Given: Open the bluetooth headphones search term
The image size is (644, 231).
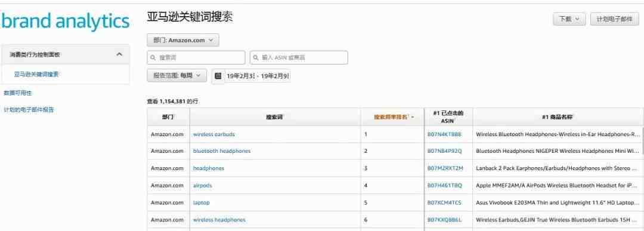Looking at the screenshot, I should (222, 151).
